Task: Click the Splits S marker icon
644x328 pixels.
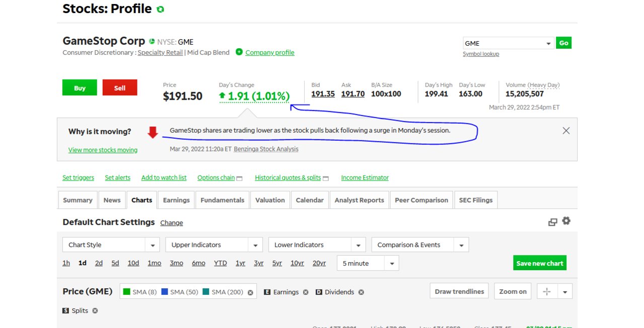Action: 65,311
